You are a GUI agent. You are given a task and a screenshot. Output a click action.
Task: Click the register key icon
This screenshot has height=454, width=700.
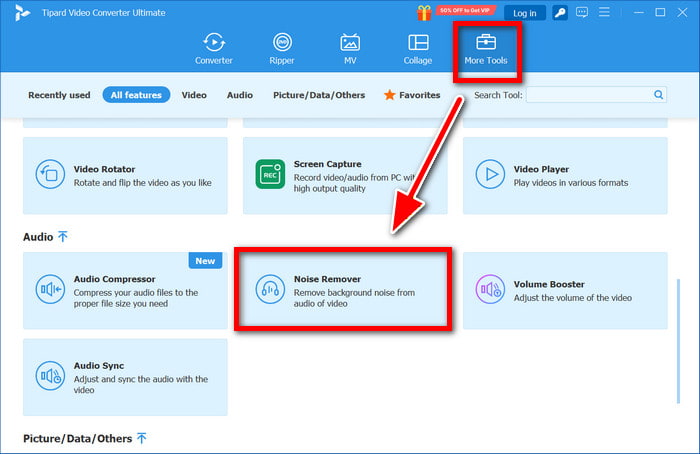click(x=561, y=13)
